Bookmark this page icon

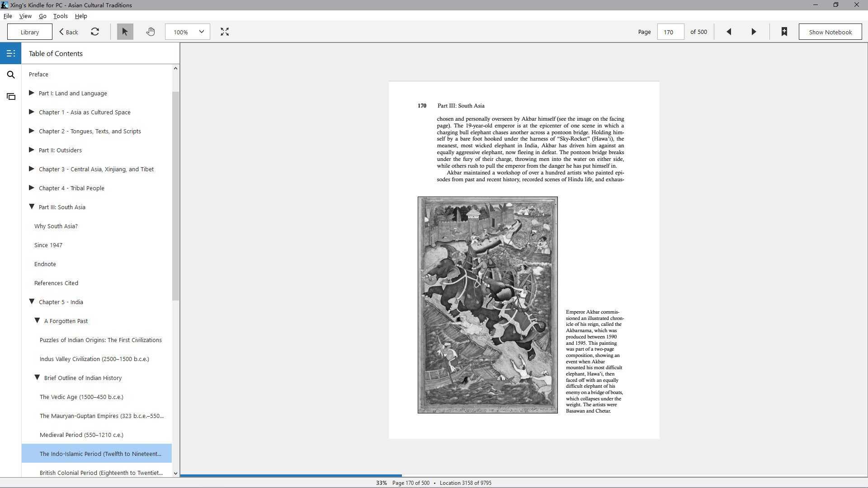click(784, 32)
